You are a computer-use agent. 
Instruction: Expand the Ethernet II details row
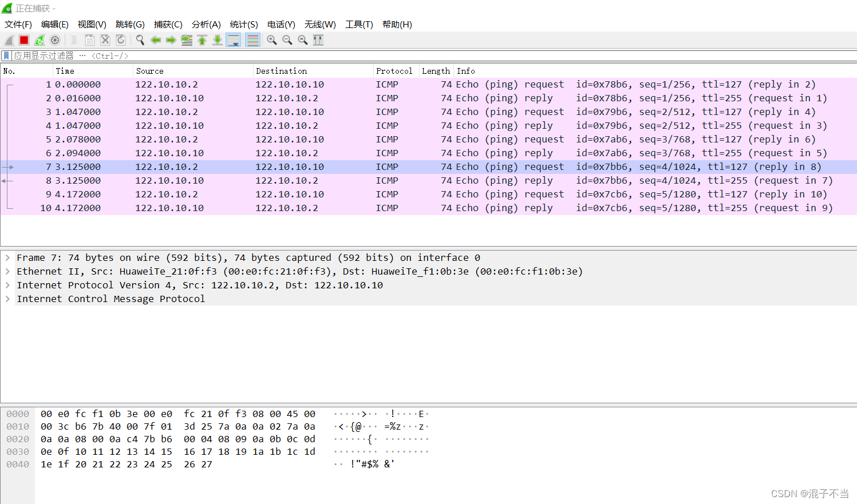(x=8, y=272)
